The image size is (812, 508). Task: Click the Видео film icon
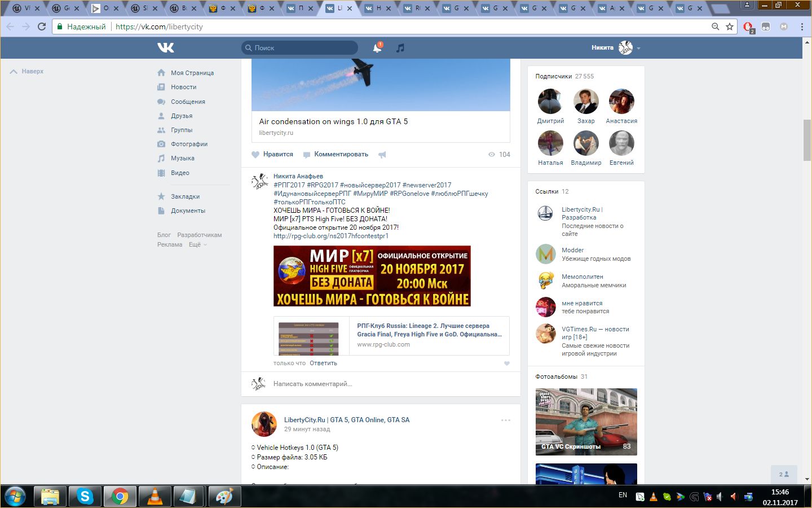click(161, 173)
